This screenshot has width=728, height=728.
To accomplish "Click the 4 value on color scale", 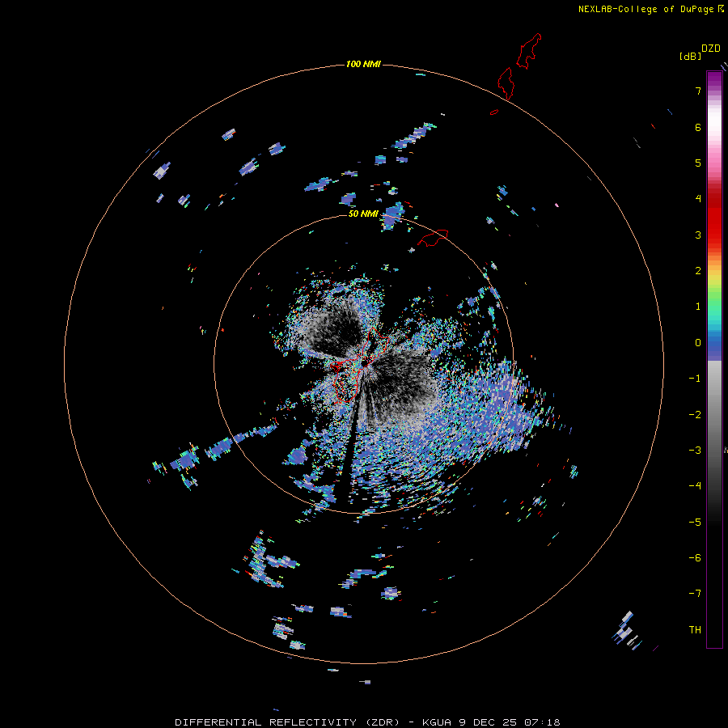I will (x=698, y=199).
